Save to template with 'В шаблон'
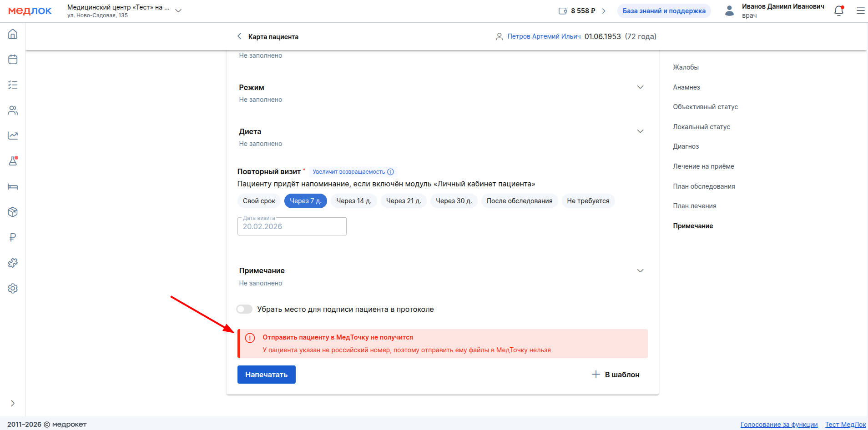868x430 pixels. 616,375
